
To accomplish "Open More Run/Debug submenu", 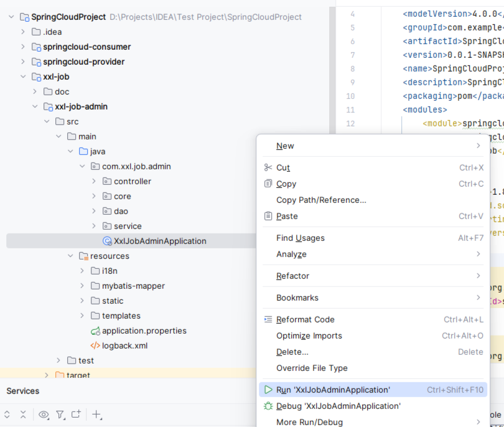I will [373, 422].
